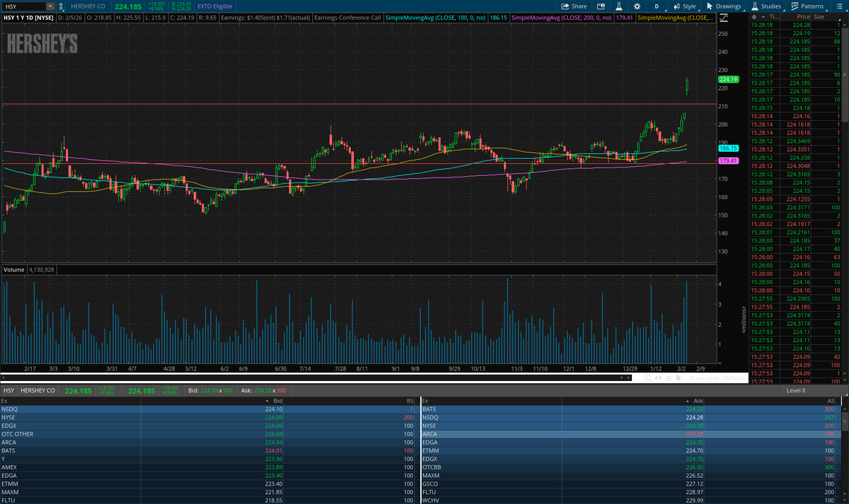Select the GSCO ask row 227.12

click(630, 484)
